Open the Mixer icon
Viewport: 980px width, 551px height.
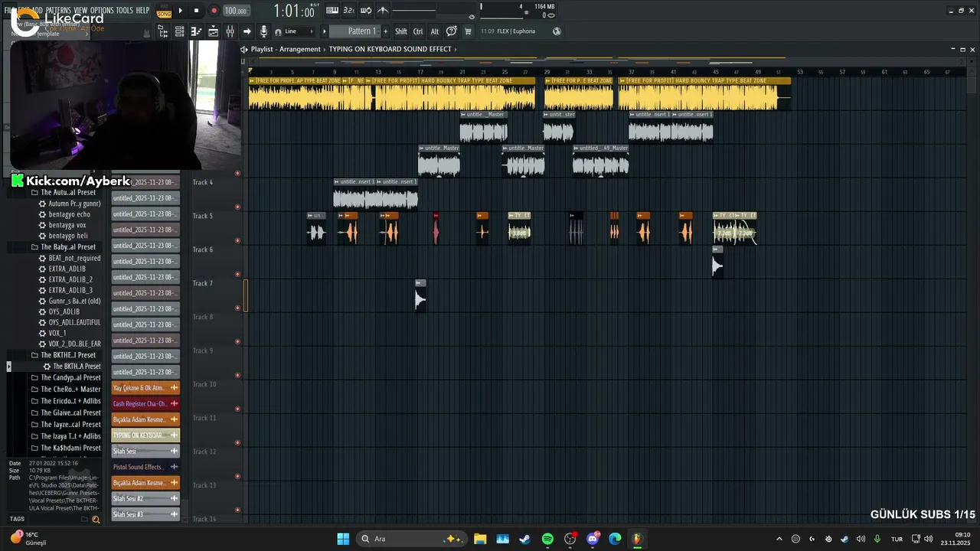[x=230, y=31]
